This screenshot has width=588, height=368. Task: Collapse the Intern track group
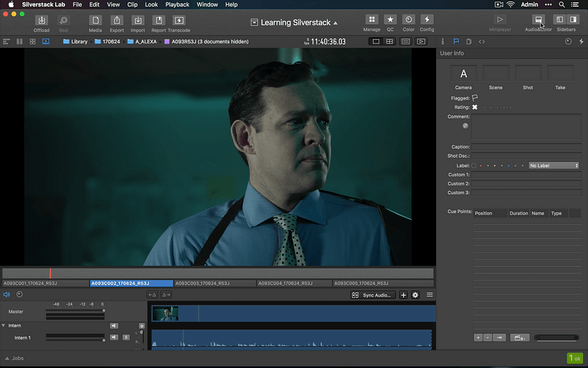point(3,325)
